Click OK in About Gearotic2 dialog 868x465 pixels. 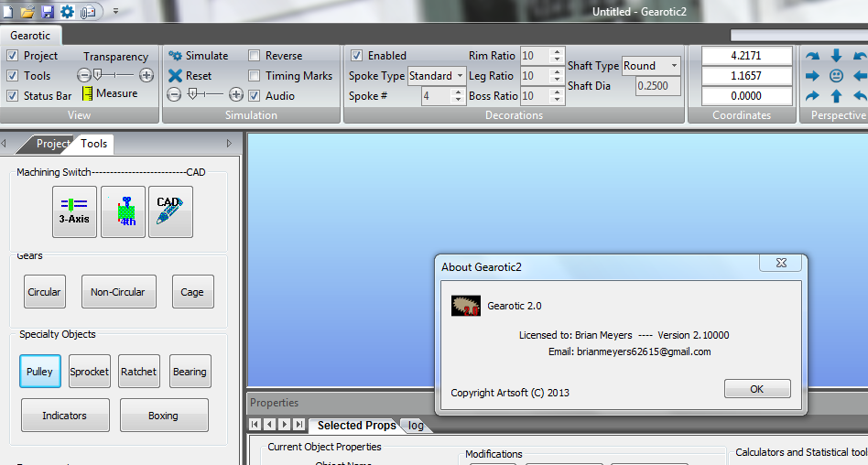[x=756, y=388]
